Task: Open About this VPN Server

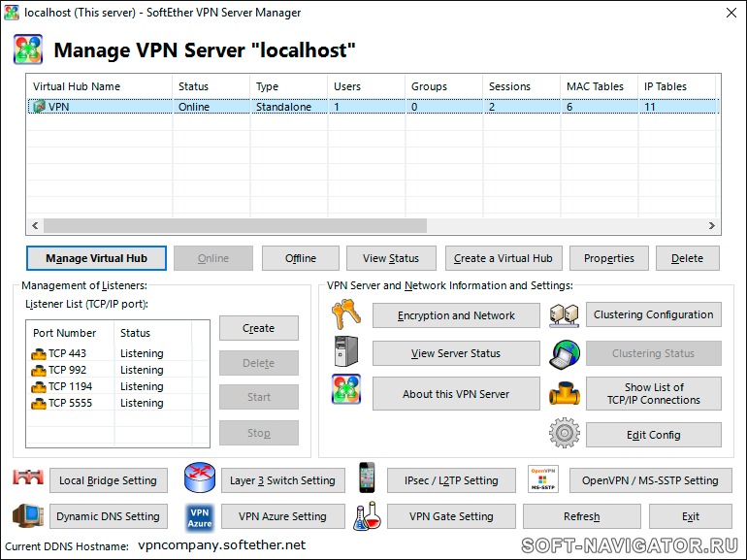Action: [456, 394]
